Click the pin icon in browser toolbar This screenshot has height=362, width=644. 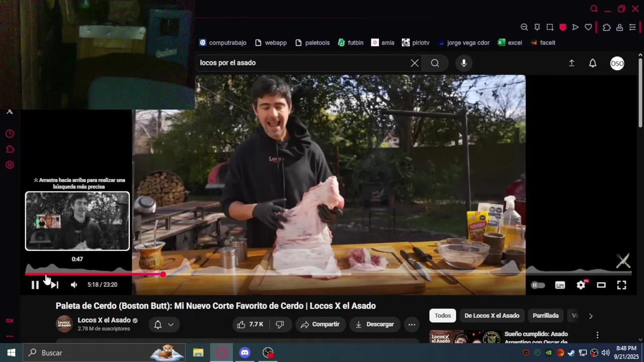[x=537, y=27]
